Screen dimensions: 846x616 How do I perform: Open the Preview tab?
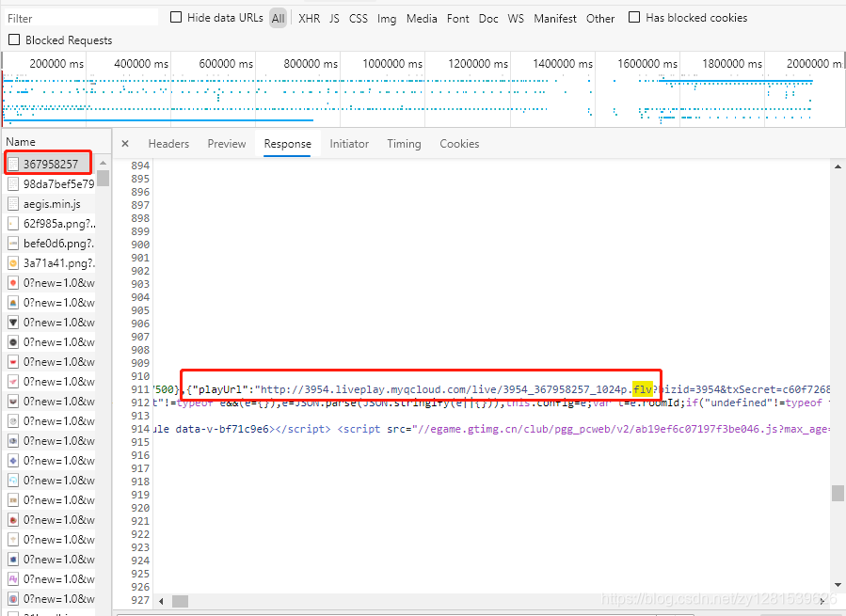pyautogui.click(x=227, y=144)
